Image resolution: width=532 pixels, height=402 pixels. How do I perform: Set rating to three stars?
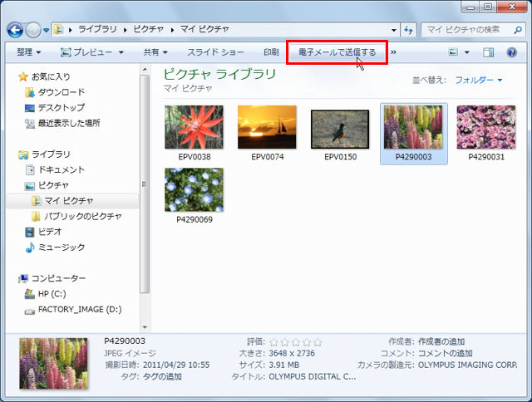pos(296,342)
